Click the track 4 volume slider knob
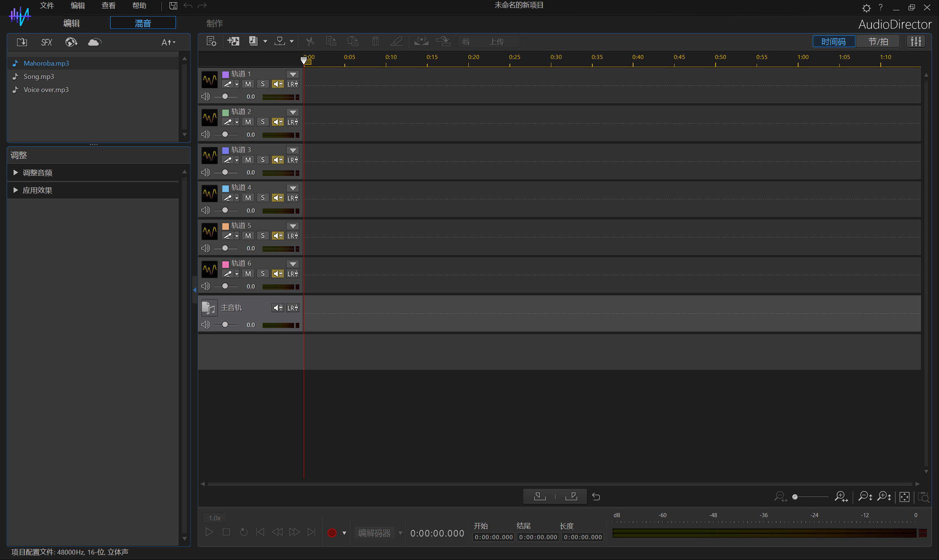The image size is (939, 560). click(225, 211)
